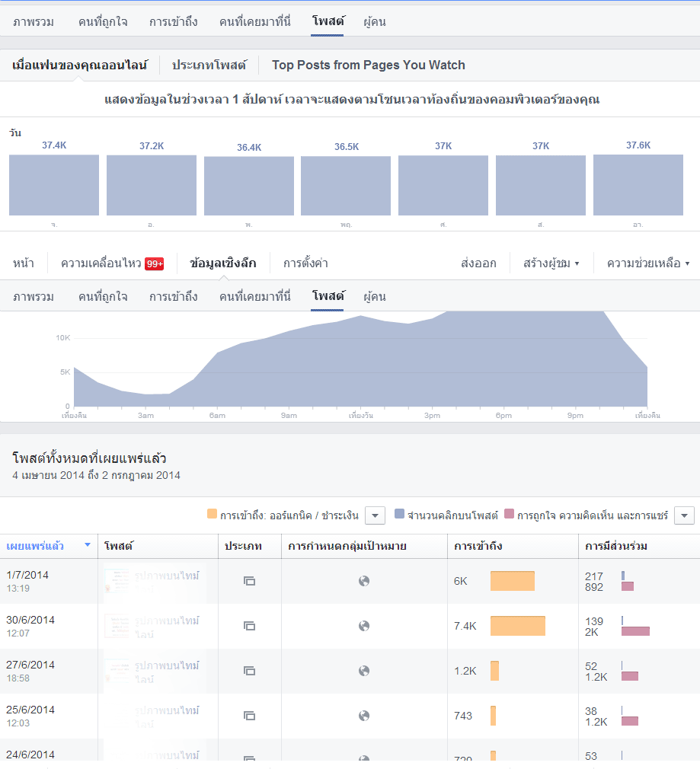This screenshot has height=769, width=700.
Task: Click globe targeting icon for 1/7/2014 post
Action: [x=364, y=581]
